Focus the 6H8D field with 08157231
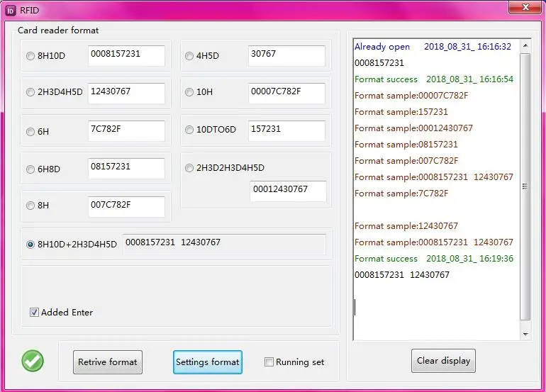 pyautogui.click(x=126, y=169)
